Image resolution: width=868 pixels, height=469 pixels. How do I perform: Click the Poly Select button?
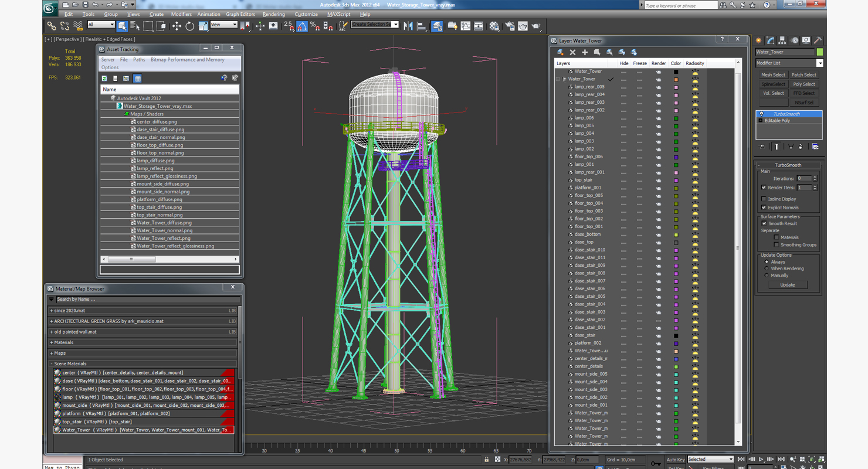[804, 84]
